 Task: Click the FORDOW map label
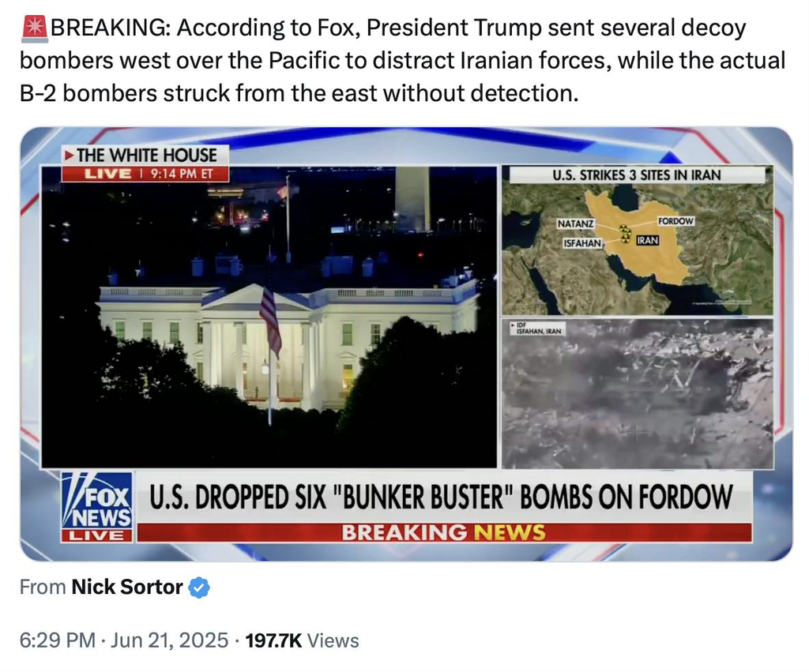click(675, 221)
